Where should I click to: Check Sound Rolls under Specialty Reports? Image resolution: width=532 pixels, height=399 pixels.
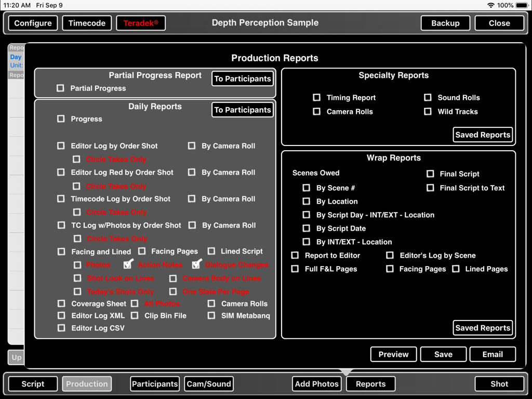[428, 97]
